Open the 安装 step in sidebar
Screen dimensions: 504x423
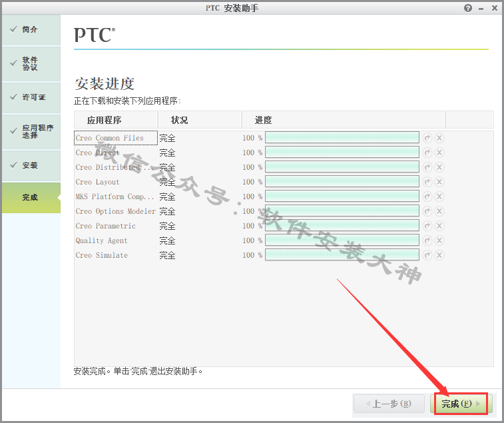(31, 166)
